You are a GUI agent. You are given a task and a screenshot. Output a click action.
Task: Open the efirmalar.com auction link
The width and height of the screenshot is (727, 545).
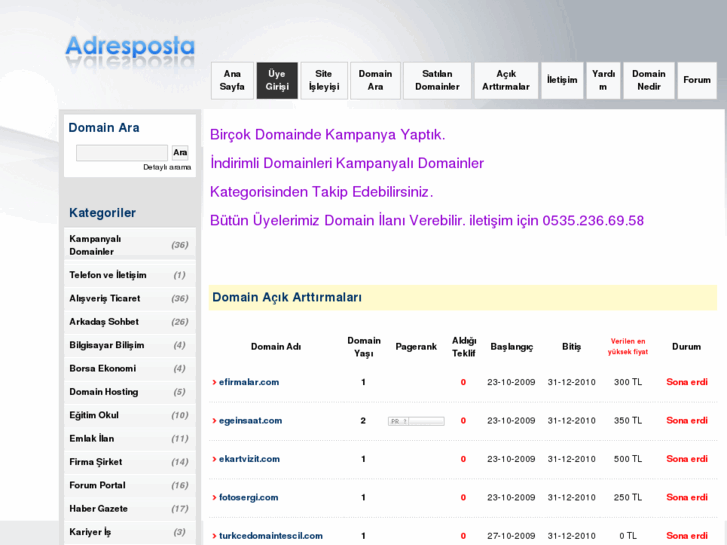[249, 382]
